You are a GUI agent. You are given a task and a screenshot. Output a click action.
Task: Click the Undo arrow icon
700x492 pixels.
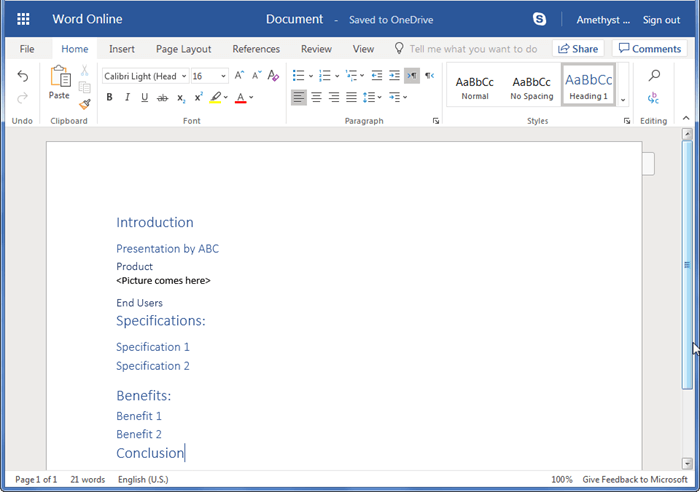point(23,76)
